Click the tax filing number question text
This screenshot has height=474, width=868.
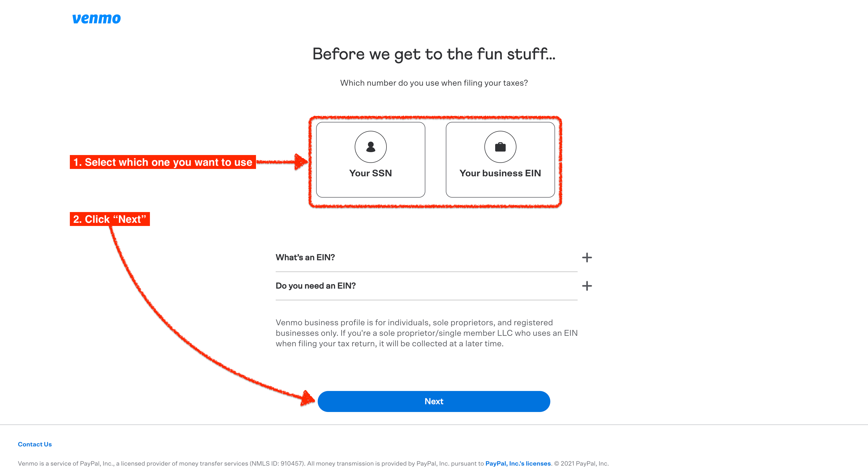(434, 83)
